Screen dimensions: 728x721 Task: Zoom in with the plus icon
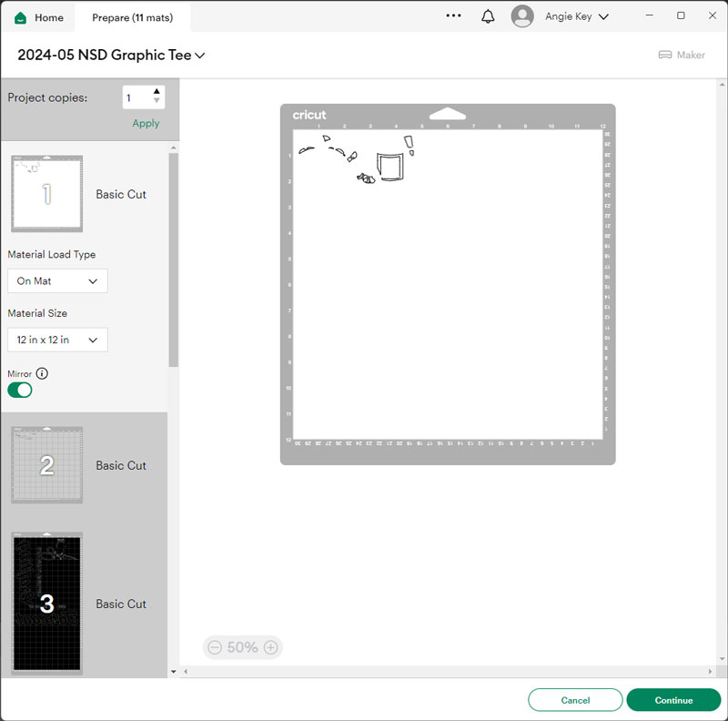tap(270, 647)
